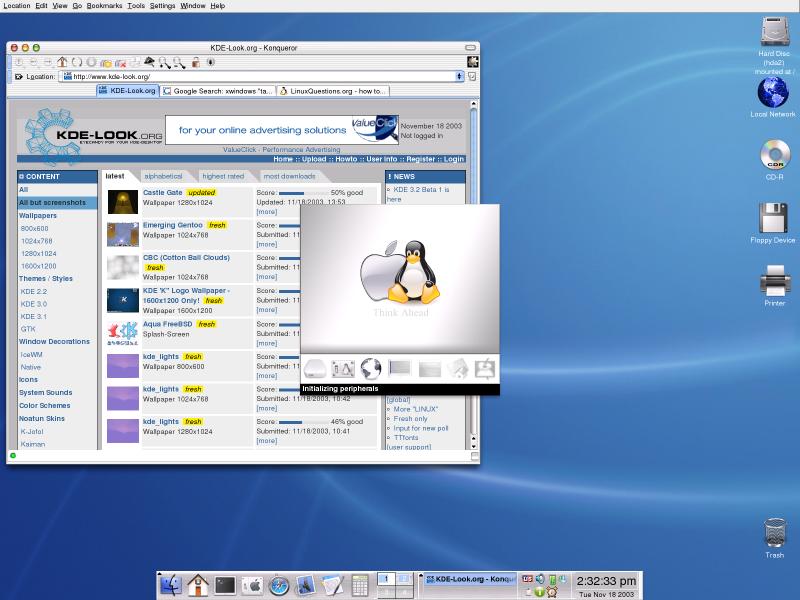
Task: Select Window Decorations in the sidebar
Action: click(x=54, y=341)
